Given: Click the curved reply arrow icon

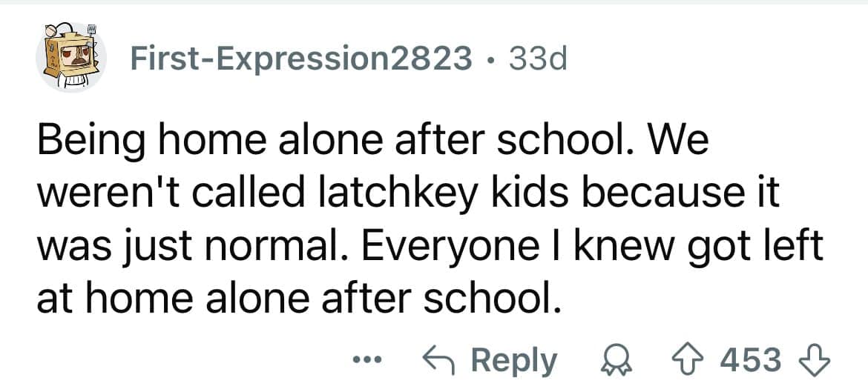Looking at the screenshot, I should coord(438,360).
